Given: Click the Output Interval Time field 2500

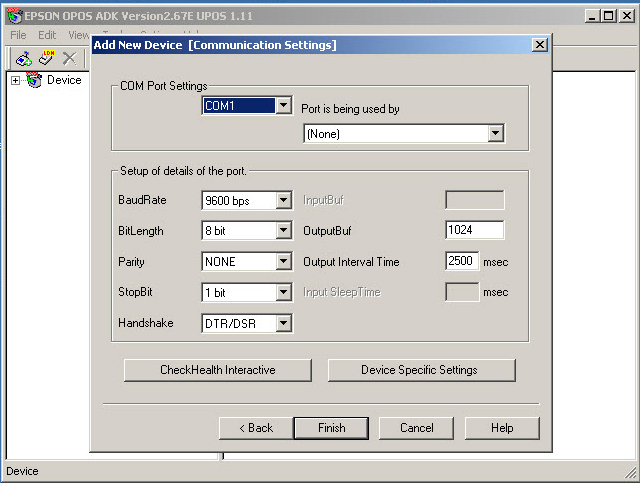Looking at the screenshot, I should (462, 261).
